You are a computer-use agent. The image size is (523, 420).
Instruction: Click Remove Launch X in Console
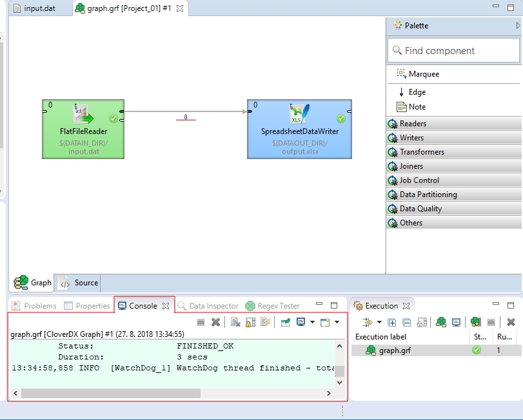pos(216,322)
